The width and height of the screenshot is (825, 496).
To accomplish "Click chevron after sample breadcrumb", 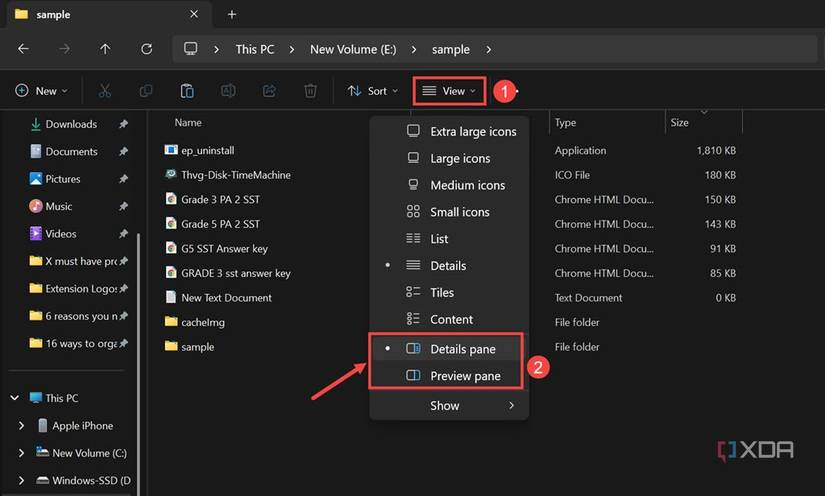I will pyautogui.click(x=489, y=49).
